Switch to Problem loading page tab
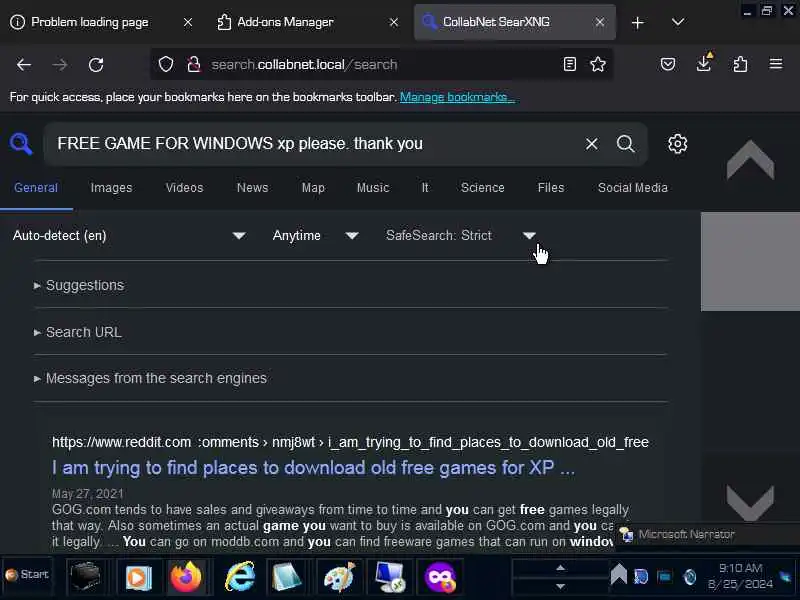This screenshot has height=600, width=800. coord(89,22)
